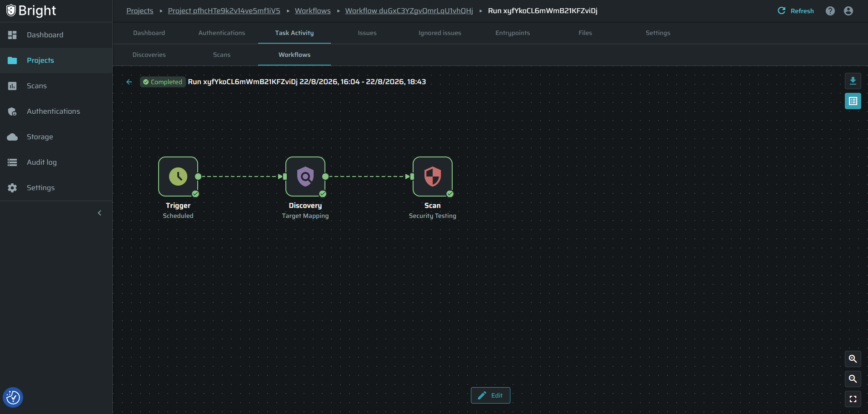Click the Settings gear icon in sidebar
This screenshot has width=868, height=414.
coord(12,188)
